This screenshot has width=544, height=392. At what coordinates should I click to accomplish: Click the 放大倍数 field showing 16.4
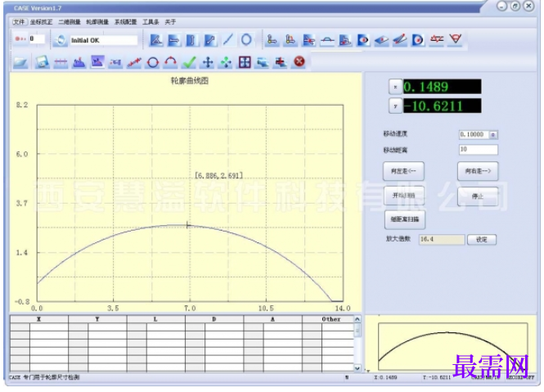coord(442,240)
